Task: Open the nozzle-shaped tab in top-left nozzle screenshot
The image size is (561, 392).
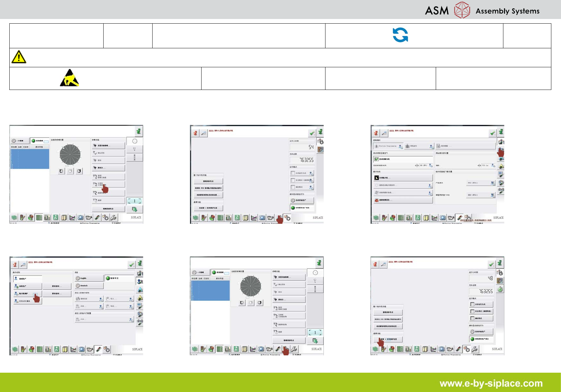Action: pyautogui.click(x=135, y=149)
